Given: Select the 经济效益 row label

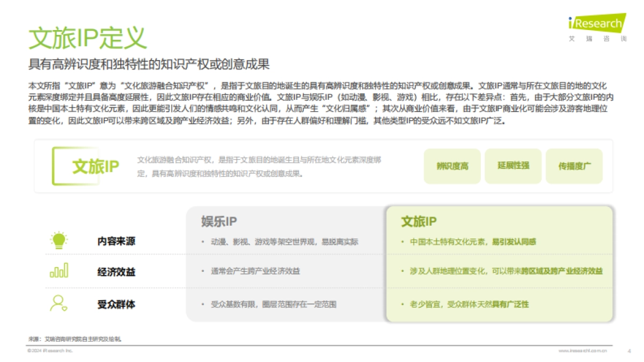Looking at the screenshot, I should click(x=116, y=272).
